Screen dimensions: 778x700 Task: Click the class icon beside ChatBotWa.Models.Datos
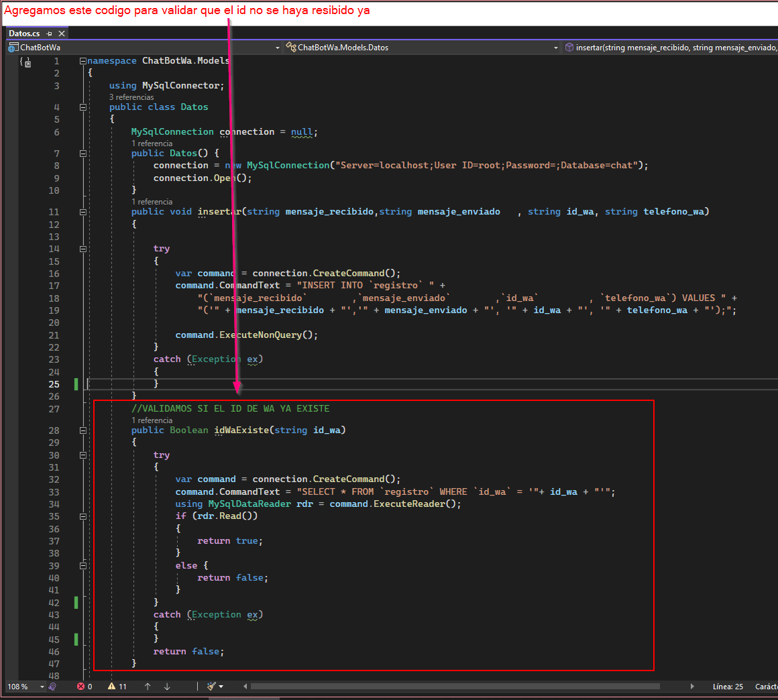pos(290,47)
